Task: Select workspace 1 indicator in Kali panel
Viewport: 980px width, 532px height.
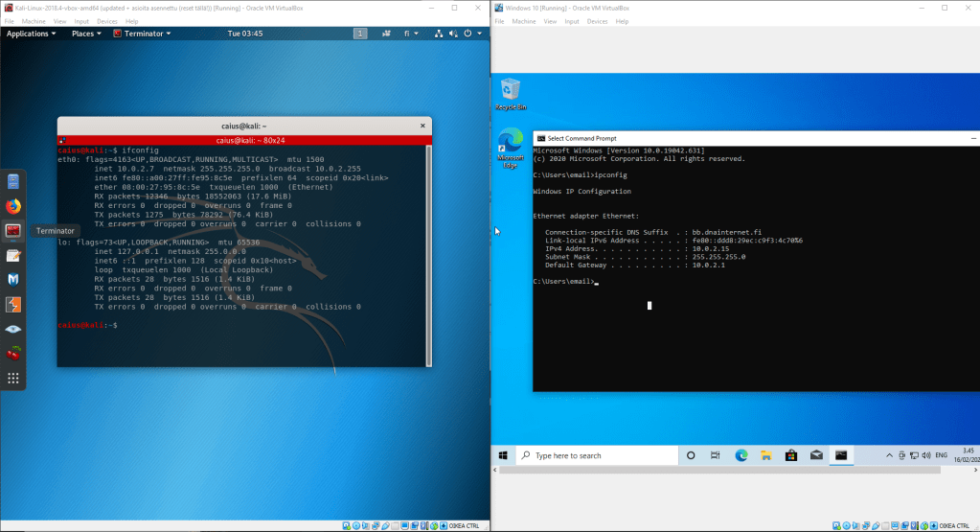Action: pyautogui.click(x=360, y=34)
